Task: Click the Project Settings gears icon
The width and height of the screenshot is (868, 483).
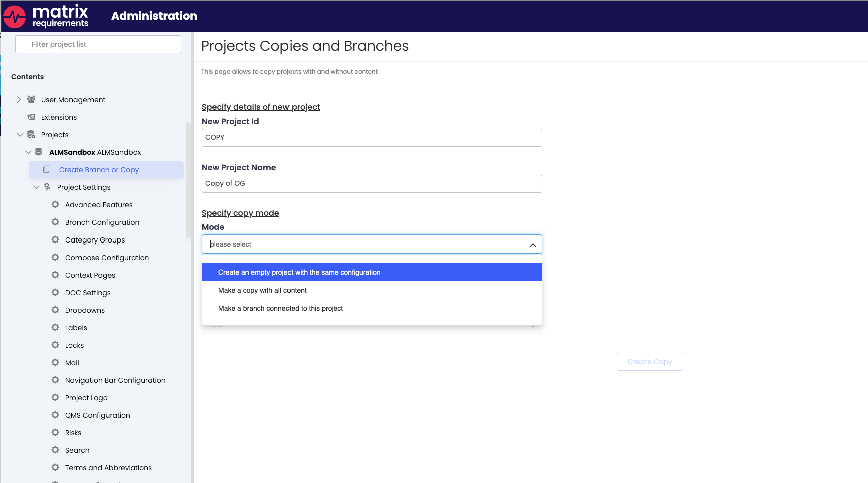Action: tap(47, 187)
